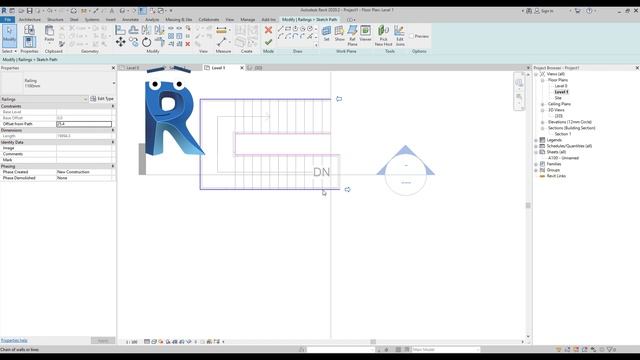The image size is (640, 360).
Task: Select sheet A100 - Unnamed in the browser
Action: click(x=563, y=158)
